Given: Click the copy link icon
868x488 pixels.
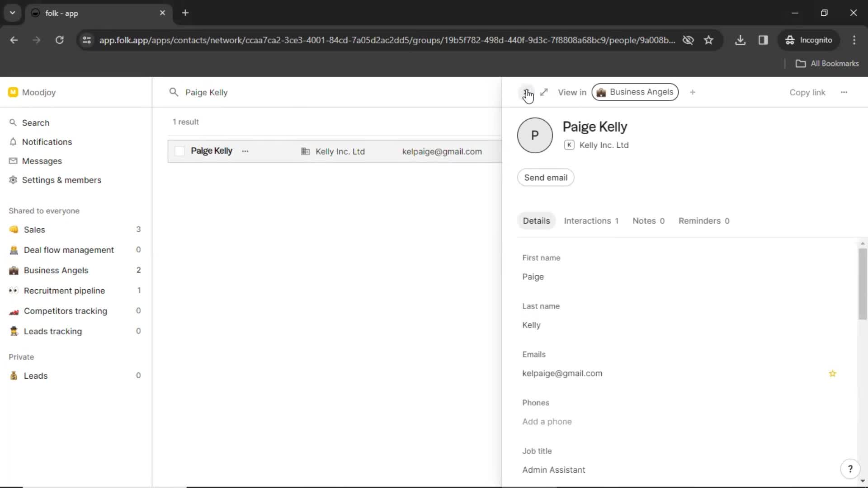Looking at the screenshot, I should click(x=808, y=92).
